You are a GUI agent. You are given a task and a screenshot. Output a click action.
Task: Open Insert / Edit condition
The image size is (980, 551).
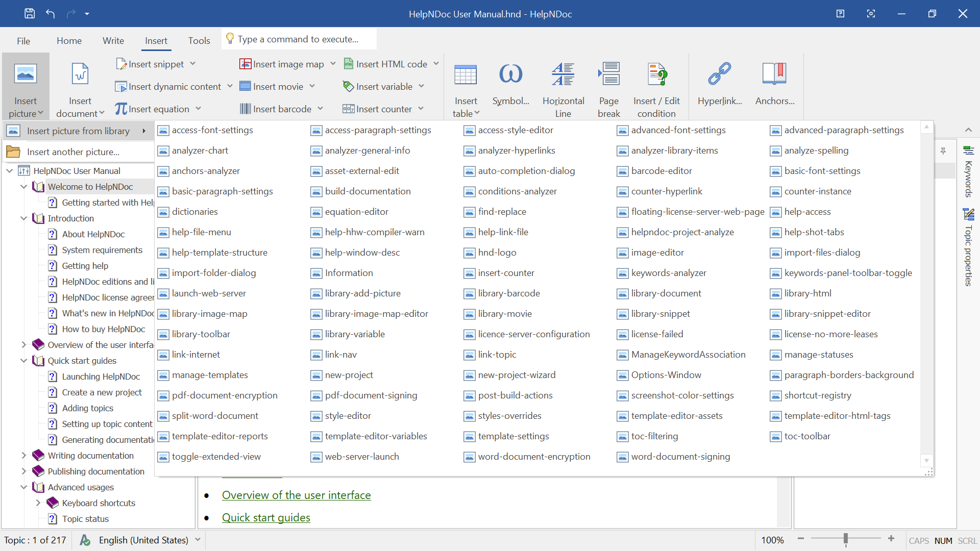pos(656,86)
